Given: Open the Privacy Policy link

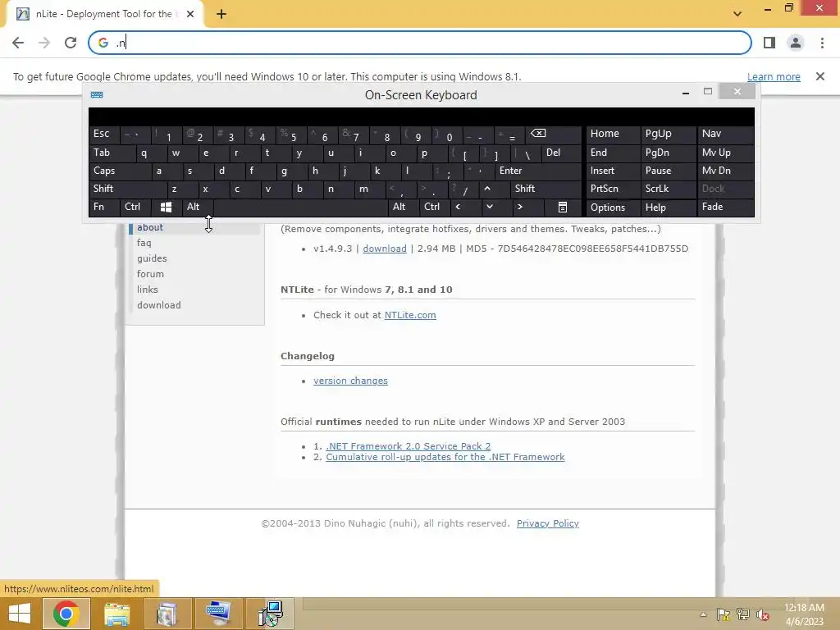Looking at the screenshot, I should (547, 523).
